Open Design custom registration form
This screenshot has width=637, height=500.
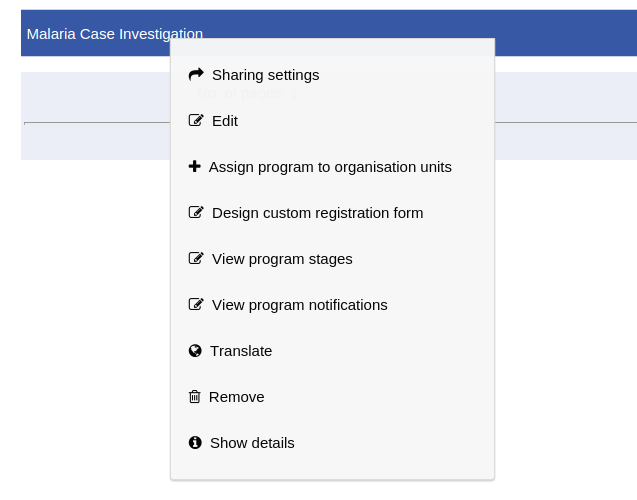[317, 213]
